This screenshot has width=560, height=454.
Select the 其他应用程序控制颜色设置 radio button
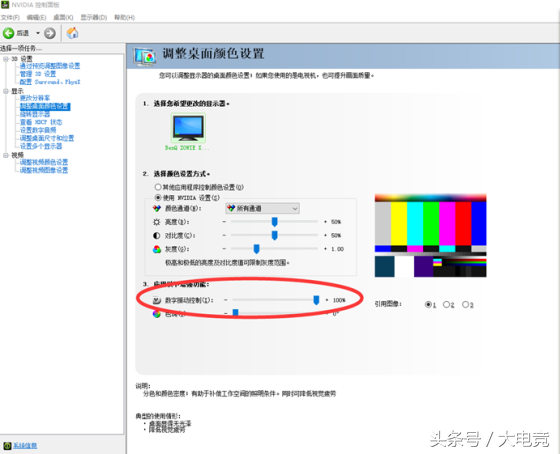point(158,187)
